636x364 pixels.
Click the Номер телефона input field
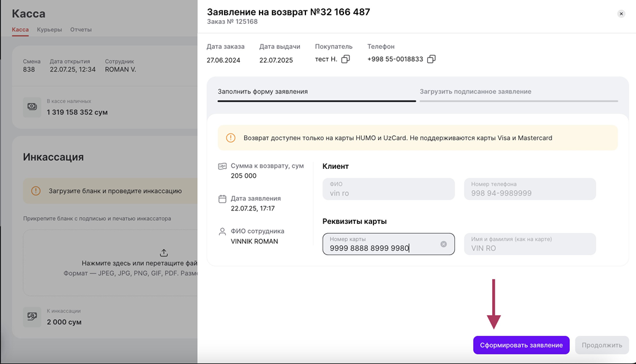click(x=529, y=190)
